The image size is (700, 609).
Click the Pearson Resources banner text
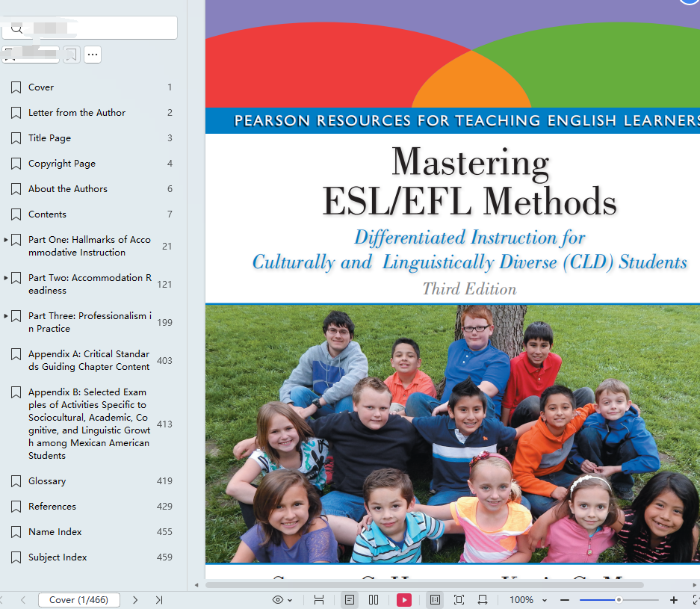[x=467, y=120]
